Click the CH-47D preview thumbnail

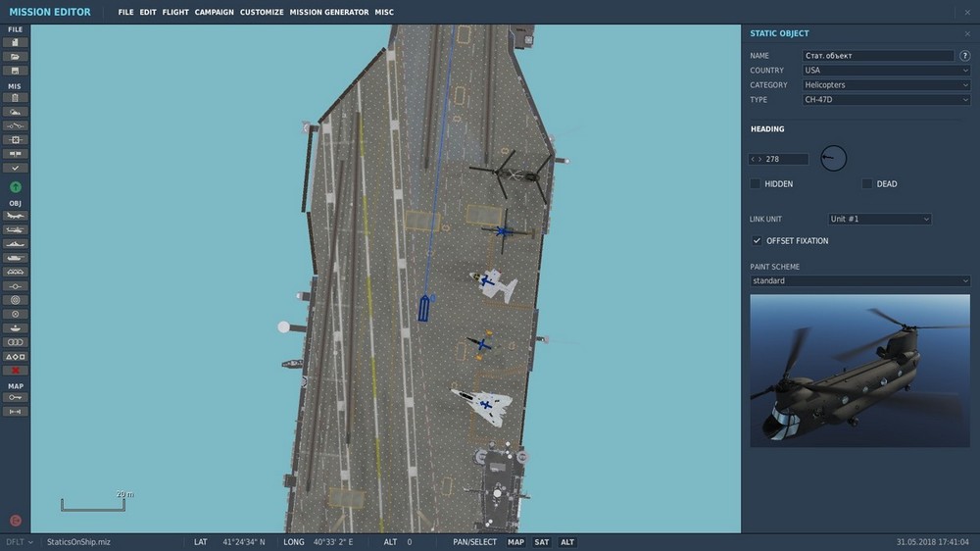coord(860,371)
